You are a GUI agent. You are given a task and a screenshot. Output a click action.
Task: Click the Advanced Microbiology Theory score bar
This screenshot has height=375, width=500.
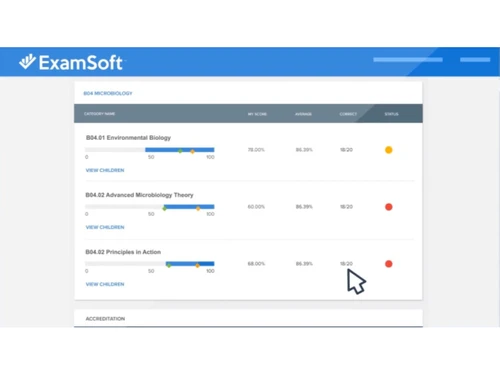(x=150, y=207)
